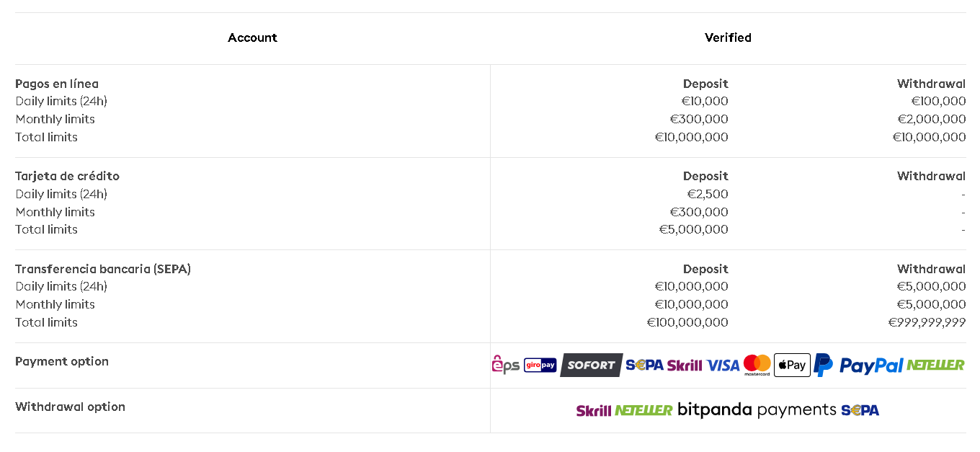The width and height of the screenshot is (980, 452).
Task: Select the Pagos en línea heading
Action: pos(57,84)
